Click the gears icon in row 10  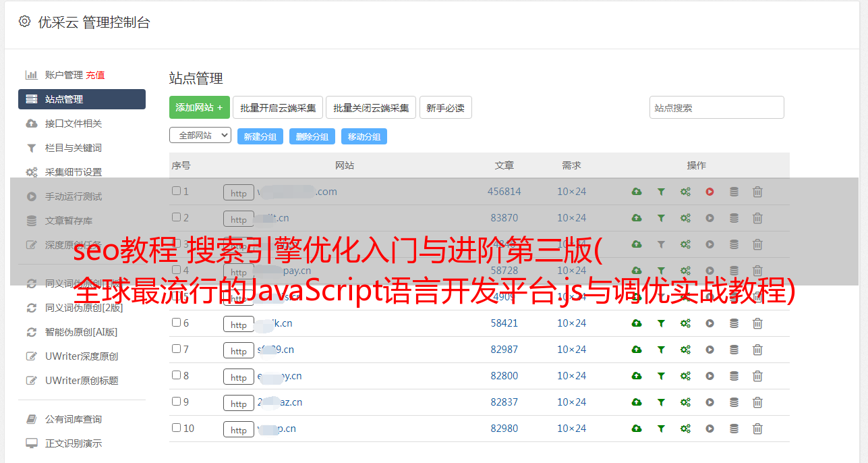tap(685, 429)
